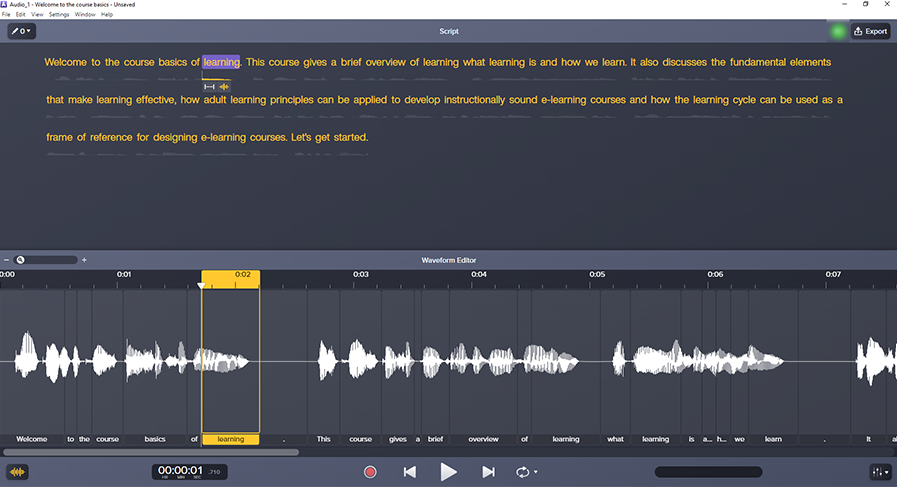Click the Export button
Image resolution: width=897 pixels, height=487 pixels.
tap(871, 31)
